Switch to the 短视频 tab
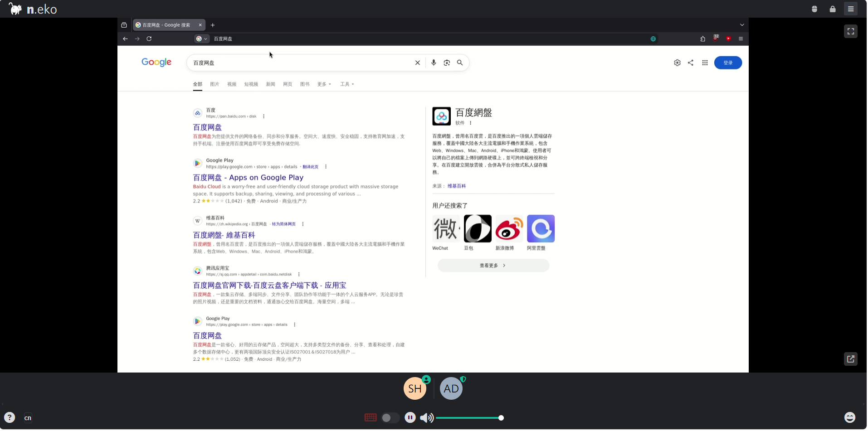Screen dimensions: 868x431 [x=251, y=84]
